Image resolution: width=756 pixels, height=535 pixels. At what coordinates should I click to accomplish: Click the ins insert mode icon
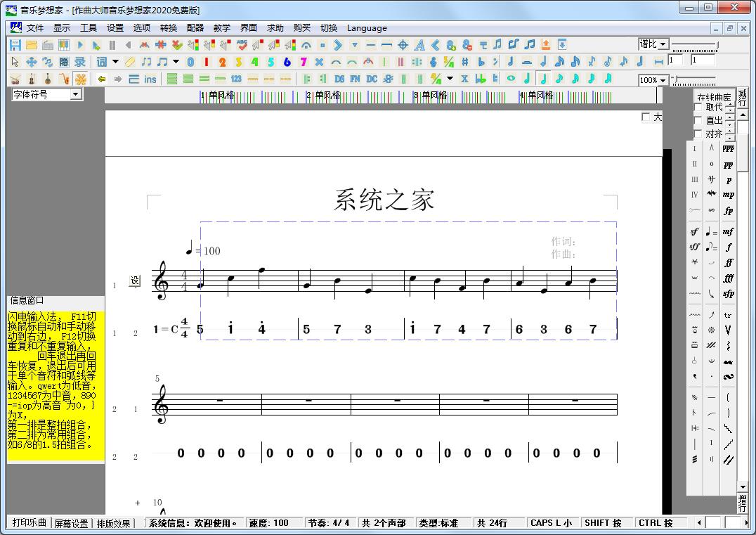pos(150,79)
